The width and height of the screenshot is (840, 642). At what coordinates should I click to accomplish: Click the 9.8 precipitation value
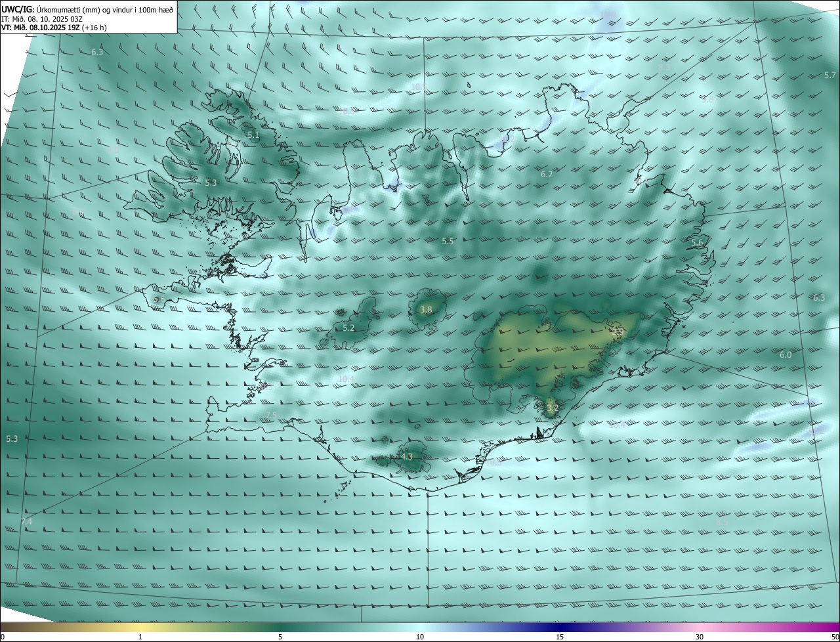(707, 100)
